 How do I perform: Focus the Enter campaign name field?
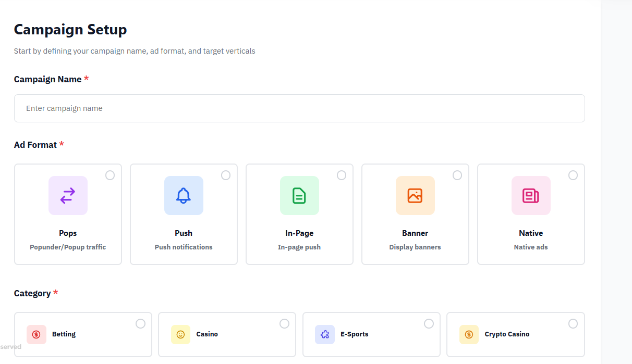(299, 108)
